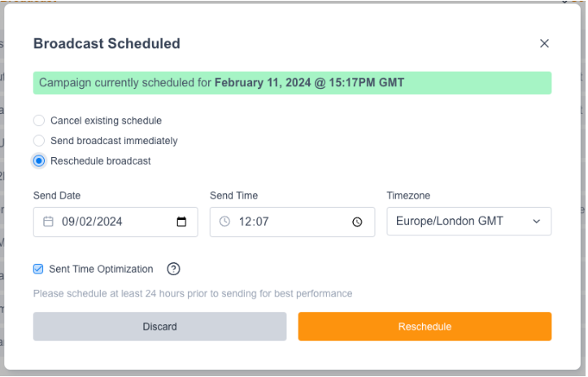588x377 pixels.
Task: Click the Discard button
Action: [x=159, y=327]
